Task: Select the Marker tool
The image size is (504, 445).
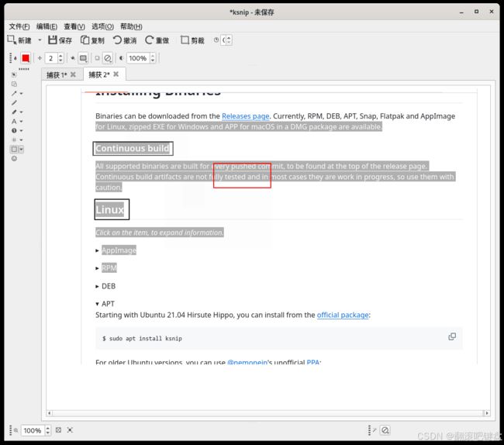Action: click(14, 112)
